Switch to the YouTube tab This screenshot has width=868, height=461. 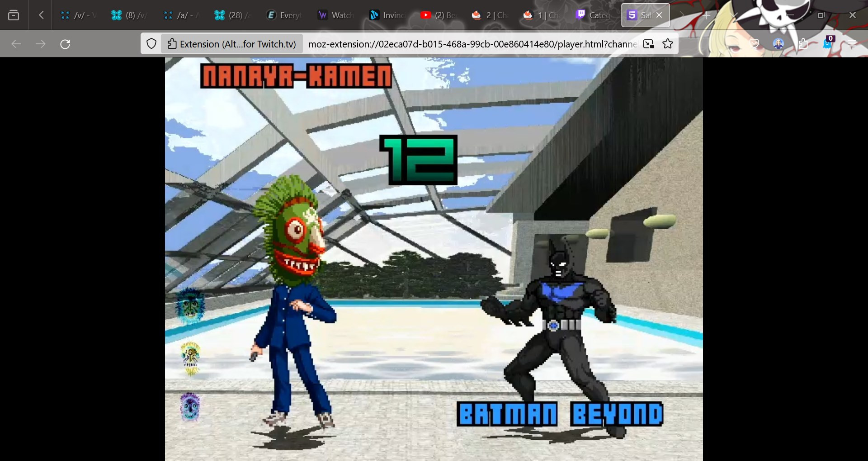(439, 15)
